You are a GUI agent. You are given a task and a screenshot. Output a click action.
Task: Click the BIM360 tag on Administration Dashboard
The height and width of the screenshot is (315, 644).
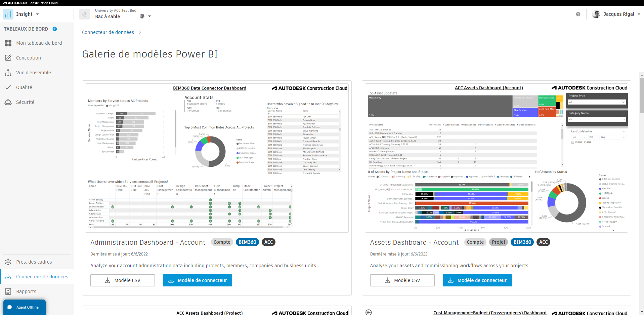click(248, 242)
